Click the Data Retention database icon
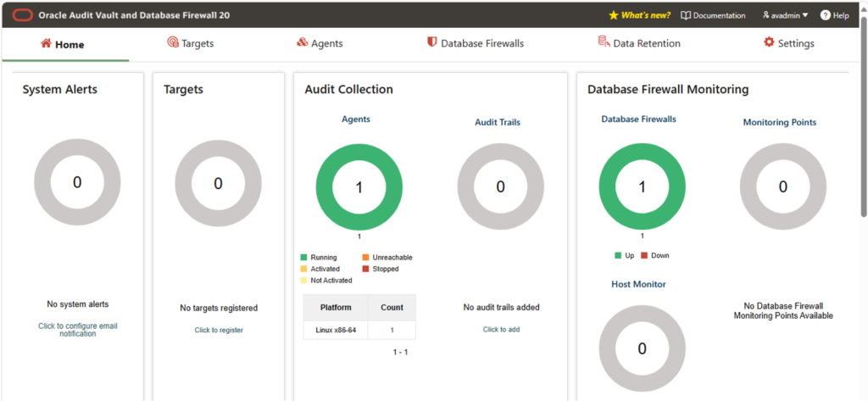This screenshot has height=401, width=868. pos(604,42)
